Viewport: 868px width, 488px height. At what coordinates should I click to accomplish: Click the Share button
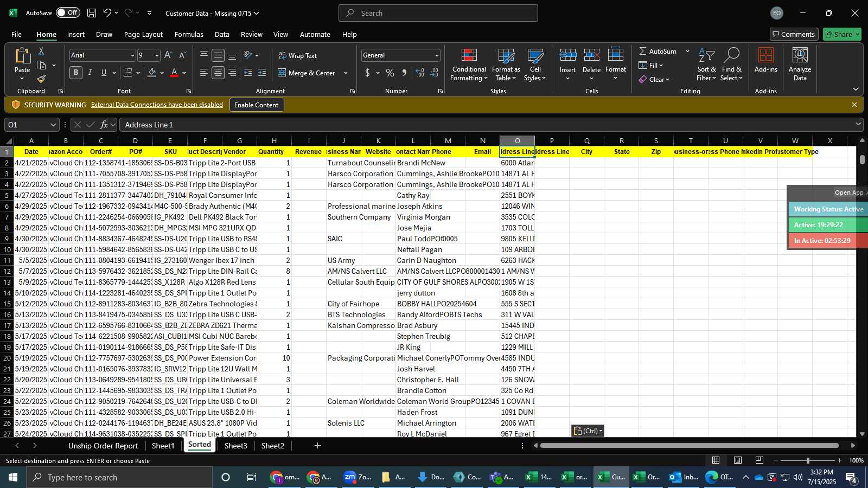click(842, 34)
